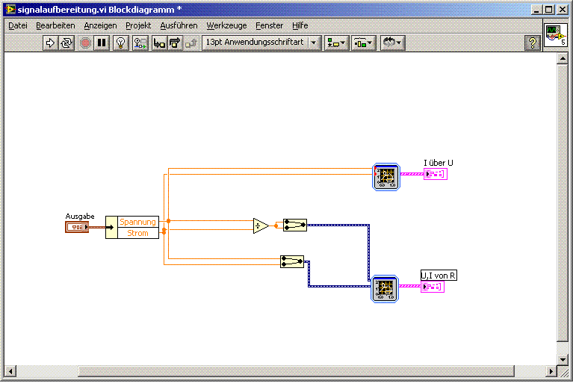Click the Run arrow button
The width and height of the screenshot is (573, 392).
click(50, 43)
